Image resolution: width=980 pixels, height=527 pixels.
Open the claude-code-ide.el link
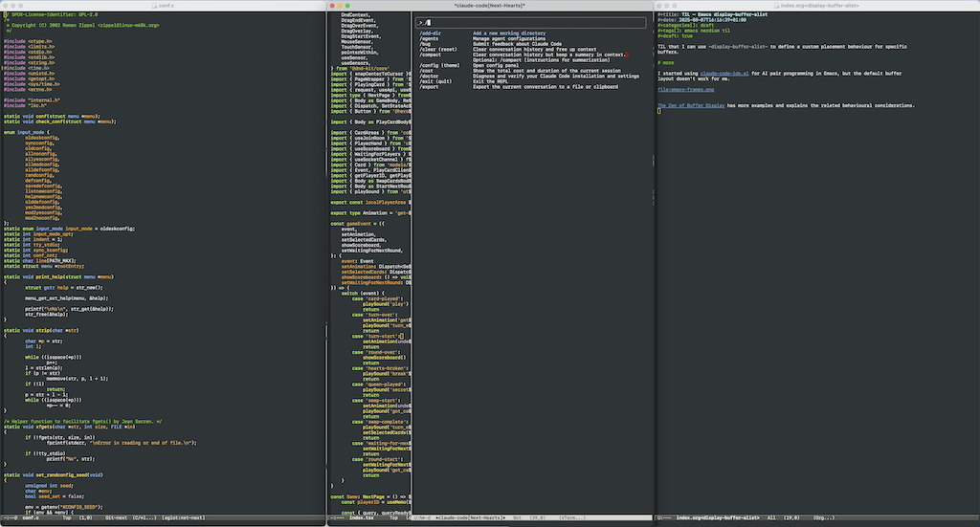coord(724,74)
